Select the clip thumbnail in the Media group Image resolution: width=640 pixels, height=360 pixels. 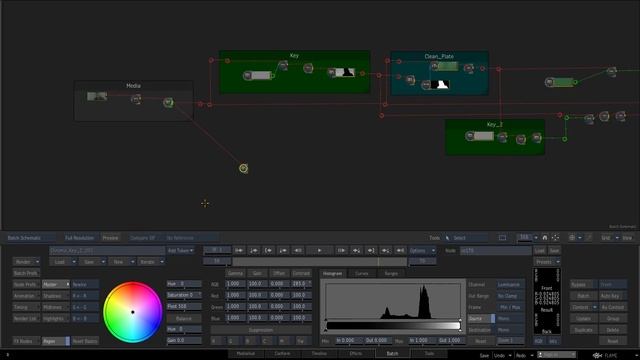coord(97,96)
